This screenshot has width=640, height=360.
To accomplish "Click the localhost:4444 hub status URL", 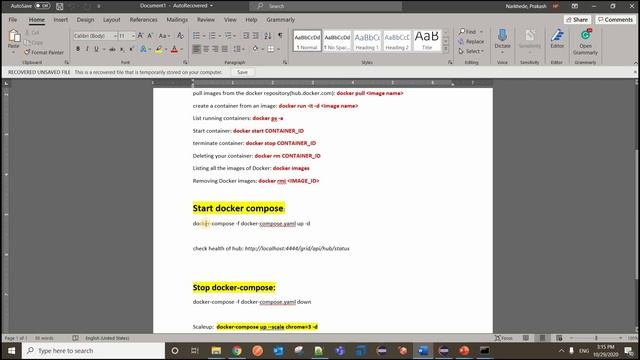I will tap(297, 248).
